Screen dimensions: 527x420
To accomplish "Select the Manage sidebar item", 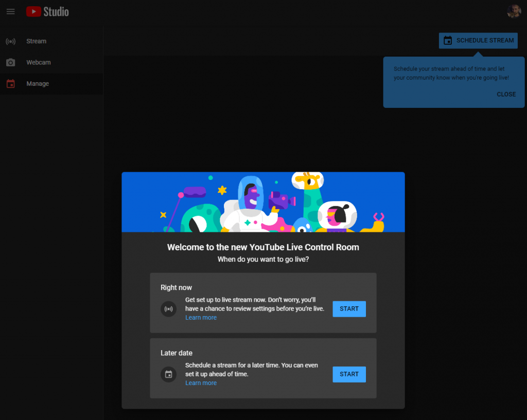I will coord(51,84).
